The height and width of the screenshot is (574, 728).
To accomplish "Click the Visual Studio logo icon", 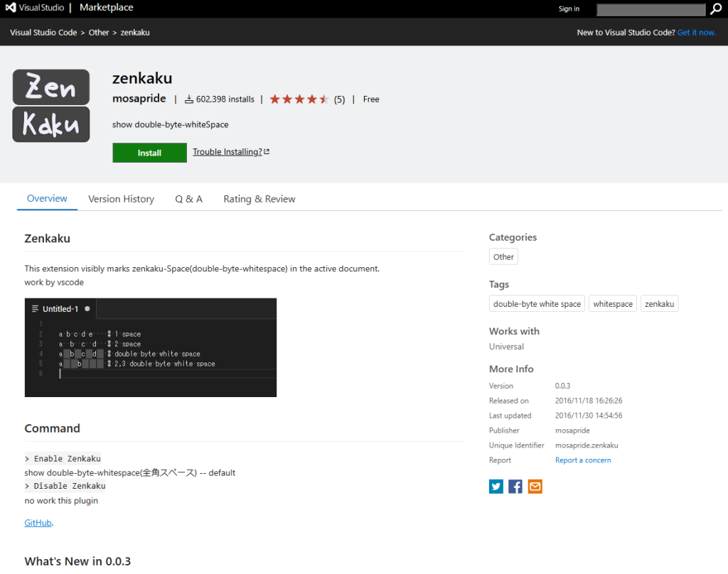I will [x=11, y=7].
